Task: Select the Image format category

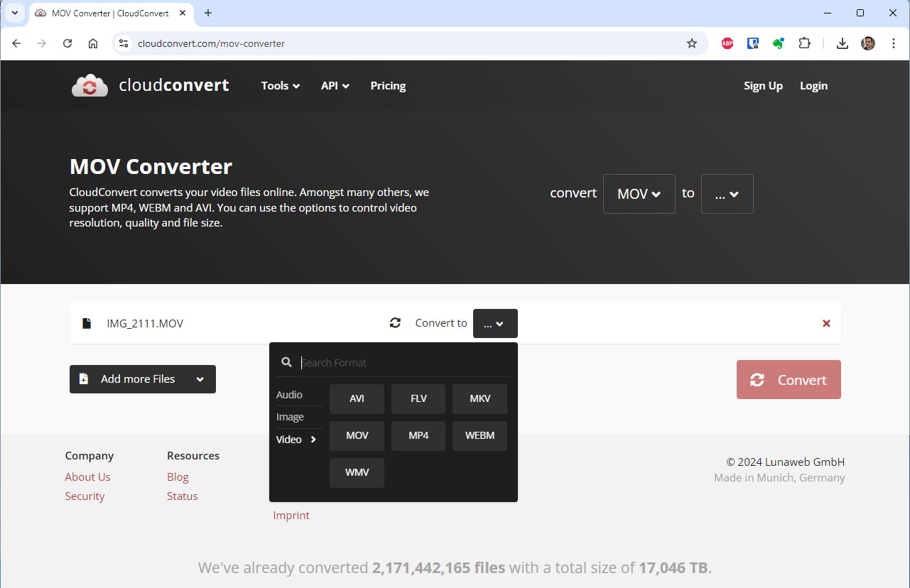Action: tap(290, 417)
